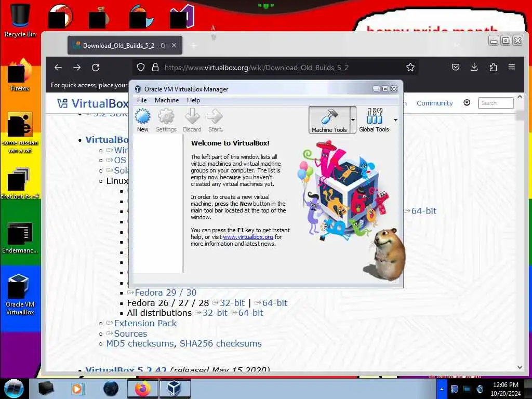The image size is (532, 399).
Task: Open the Sources link
Action: [x=130, y=334]
